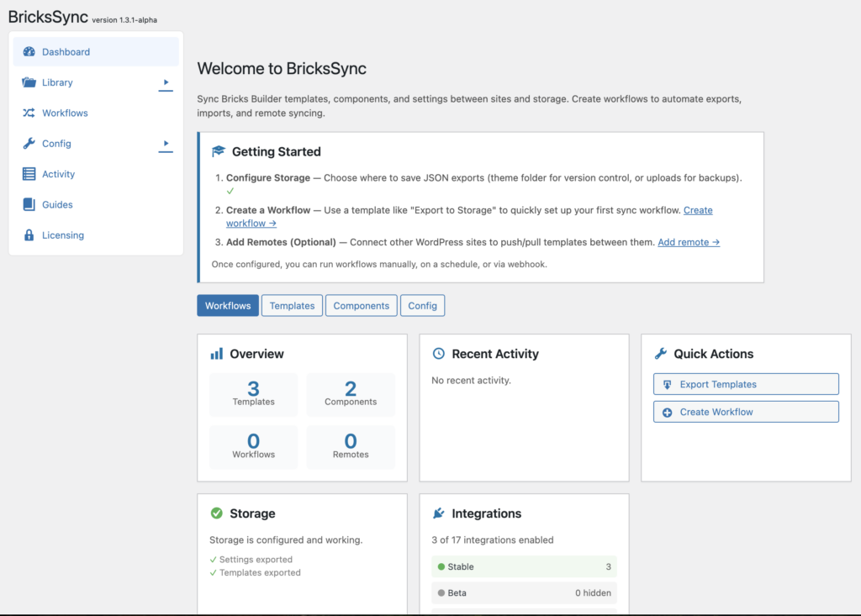Open the Templates count tile

pos(253,394)
